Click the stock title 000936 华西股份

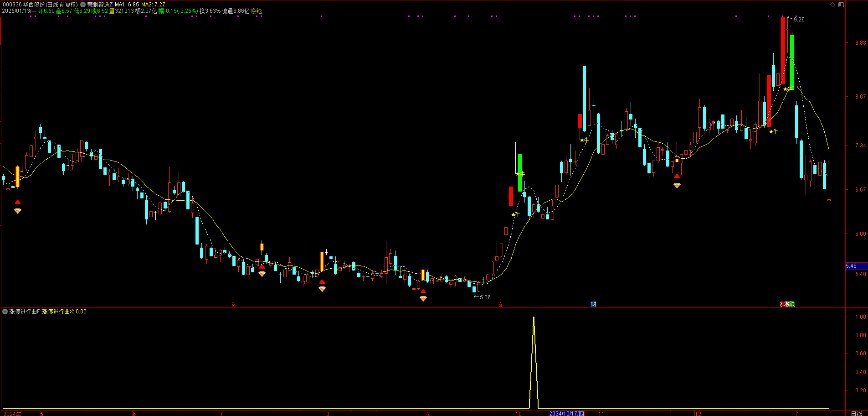pyautogui.click(x=23, y=5)
